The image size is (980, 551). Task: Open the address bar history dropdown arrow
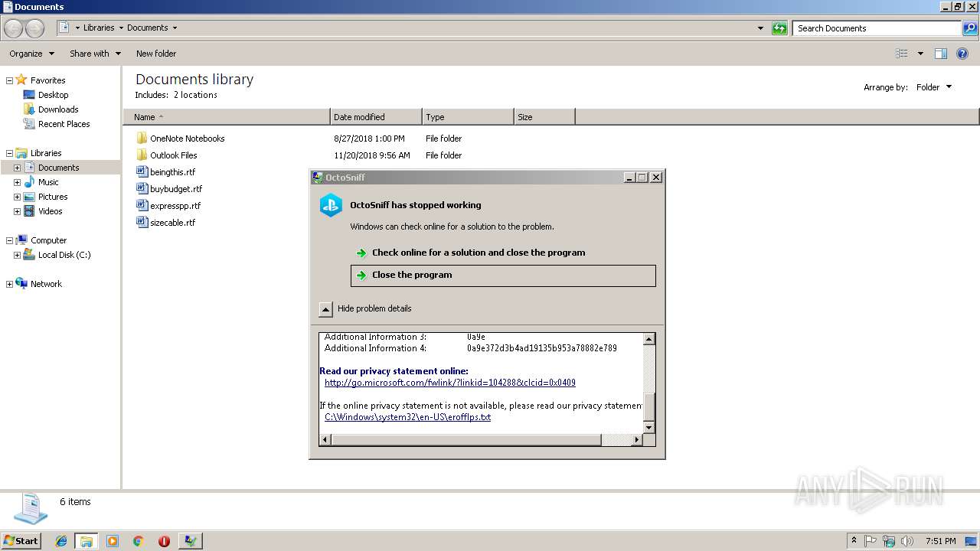tap(760, 28)
